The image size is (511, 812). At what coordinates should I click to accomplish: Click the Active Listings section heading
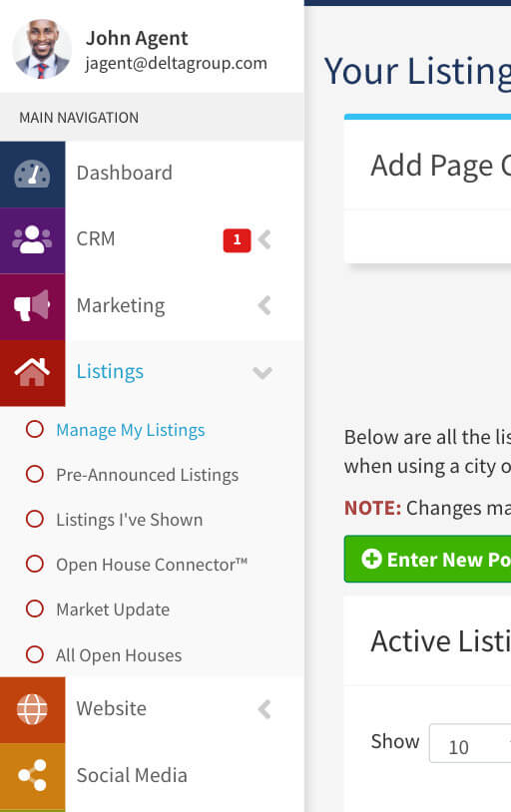pos(440,641)
